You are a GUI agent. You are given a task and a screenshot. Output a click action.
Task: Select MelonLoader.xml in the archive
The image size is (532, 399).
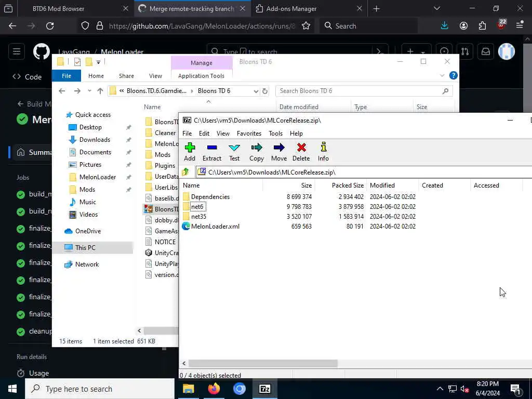215,227
